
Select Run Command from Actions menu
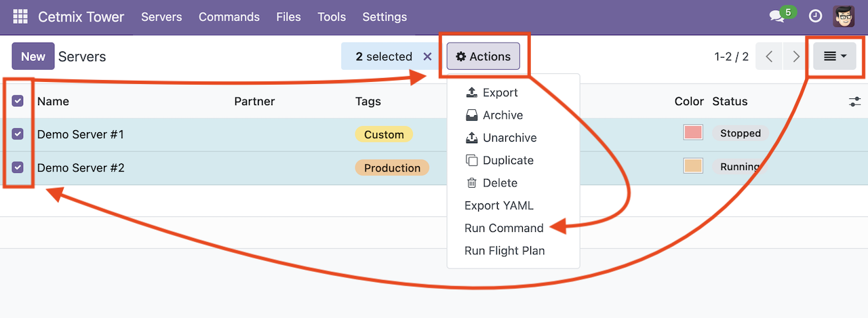504,228
